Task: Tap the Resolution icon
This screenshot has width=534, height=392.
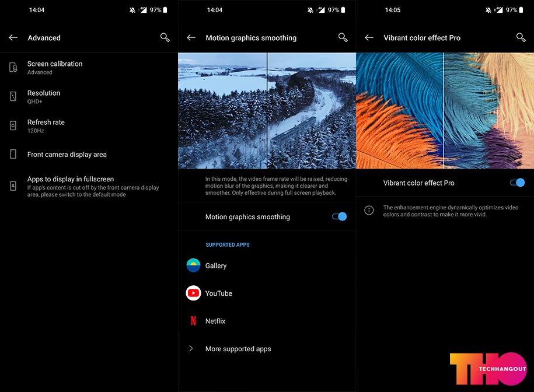Action: [13, 97]
